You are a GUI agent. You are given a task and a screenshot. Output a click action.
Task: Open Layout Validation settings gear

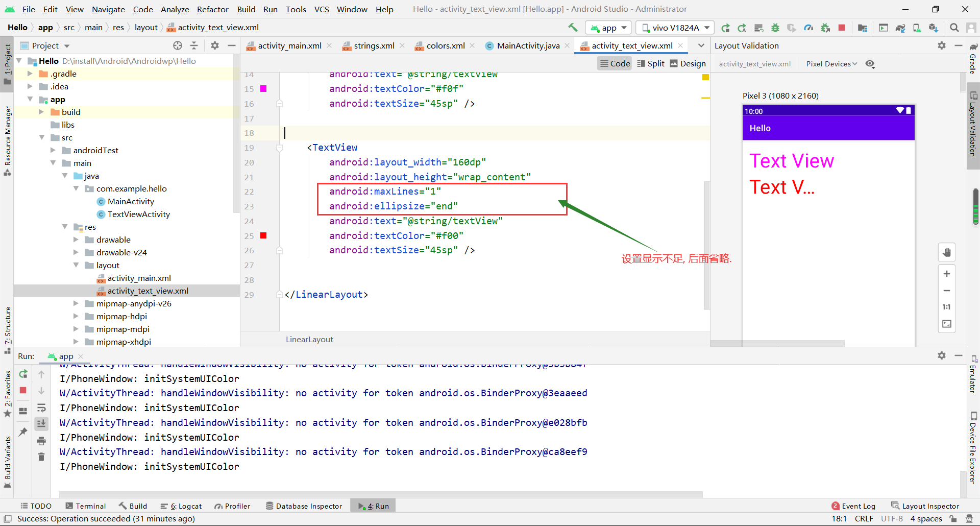pos(942,45)
